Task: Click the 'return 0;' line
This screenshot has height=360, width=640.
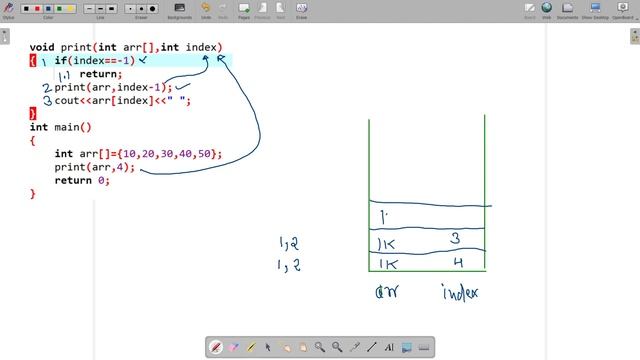Action: point(82,180)
